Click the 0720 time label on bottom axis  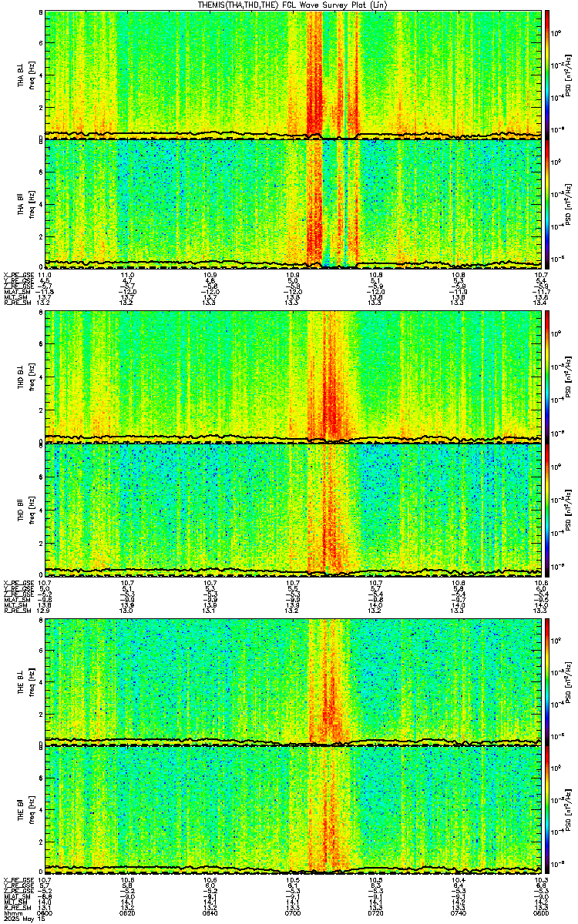[375, 913]
